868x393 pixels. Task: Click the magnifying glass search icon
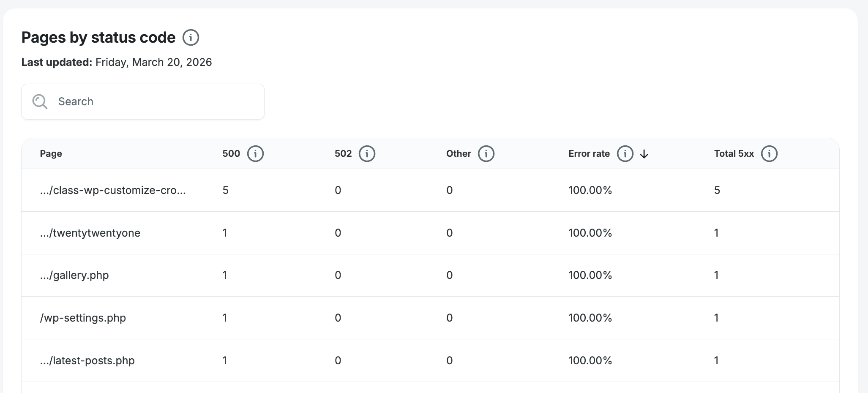coord(40,102)
